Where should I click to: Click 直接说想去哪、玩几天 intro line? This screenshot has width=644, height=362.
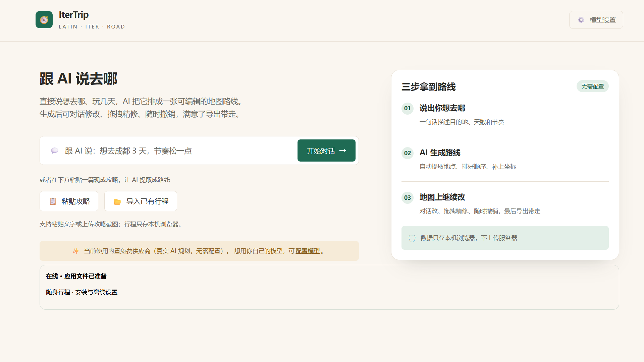click(x=142, y=101)
